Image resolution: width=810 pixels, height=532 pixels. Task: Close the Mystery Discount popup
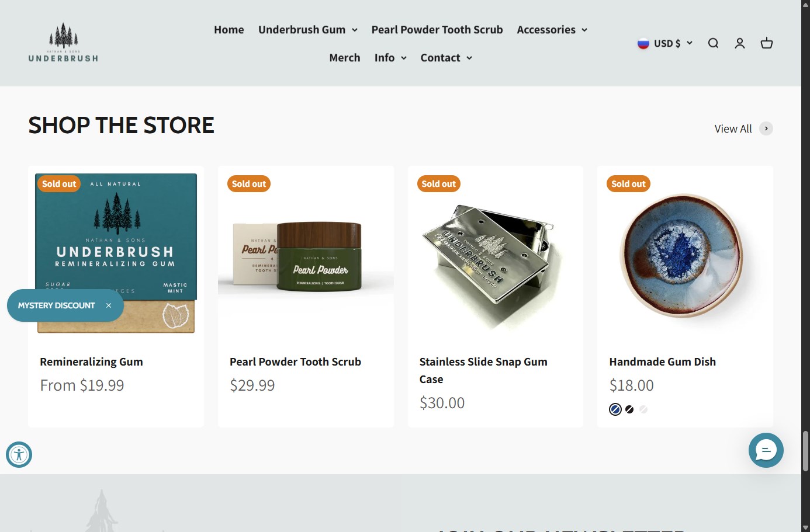(x=109, y=305)
